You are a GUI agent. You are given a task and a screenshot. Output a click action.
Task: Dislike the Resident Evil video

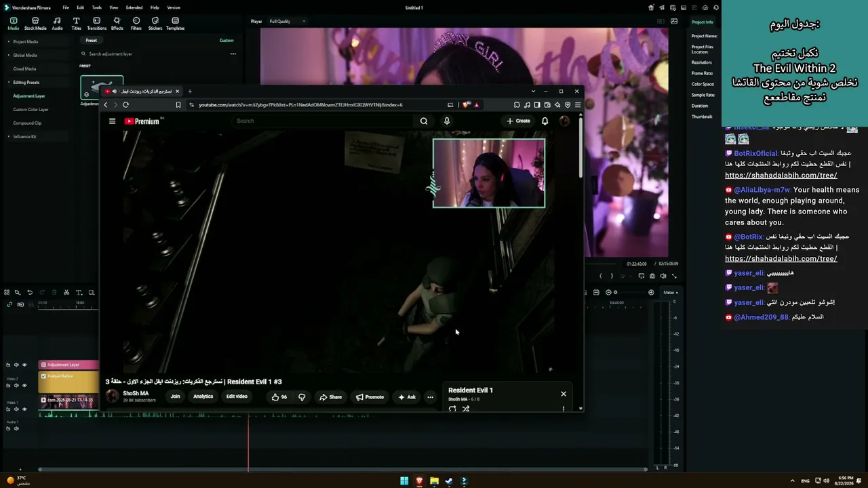pyautogui.click(x=302, y=397)
